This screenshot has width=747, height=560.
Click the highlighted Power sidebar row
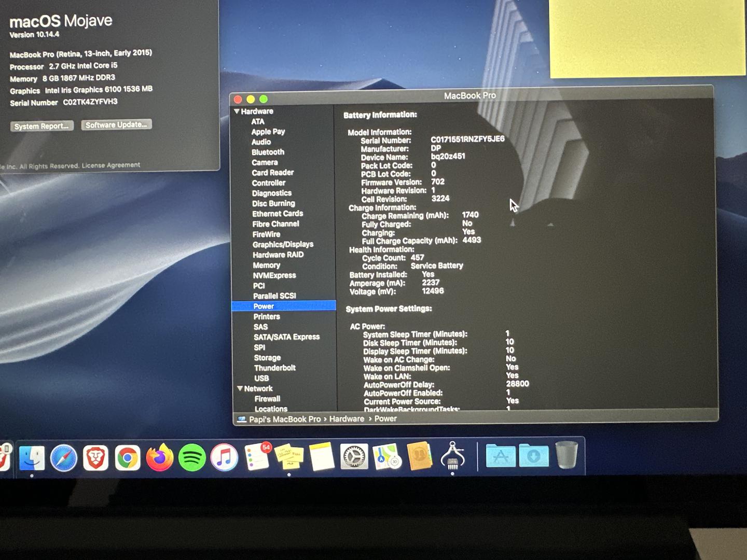[284, 306]
